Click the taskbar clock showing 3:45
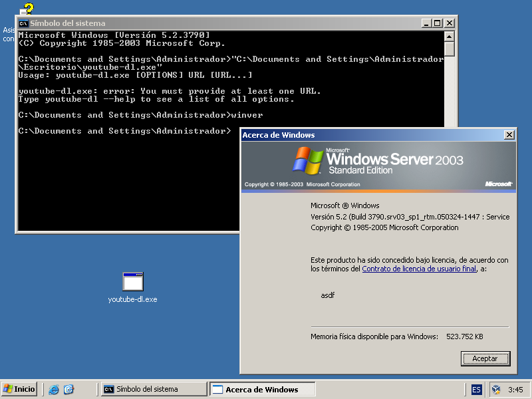This screenshot has height=399, width=532. click(515, 389)
